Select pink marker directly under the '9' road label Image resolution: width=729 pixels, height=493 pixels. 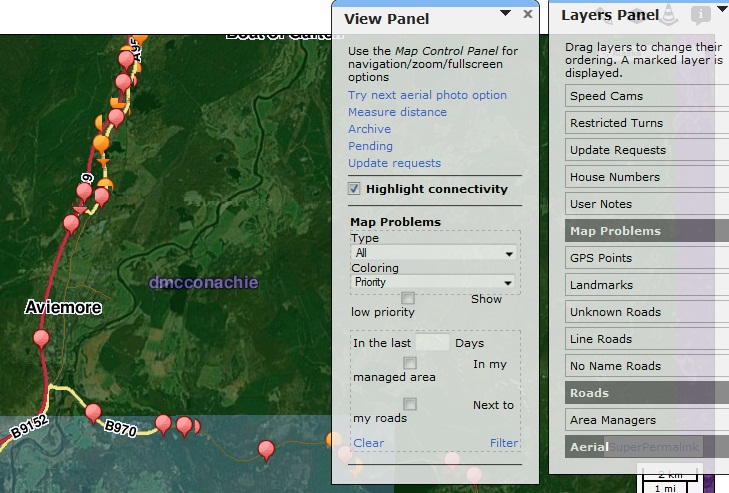(84, 192)
